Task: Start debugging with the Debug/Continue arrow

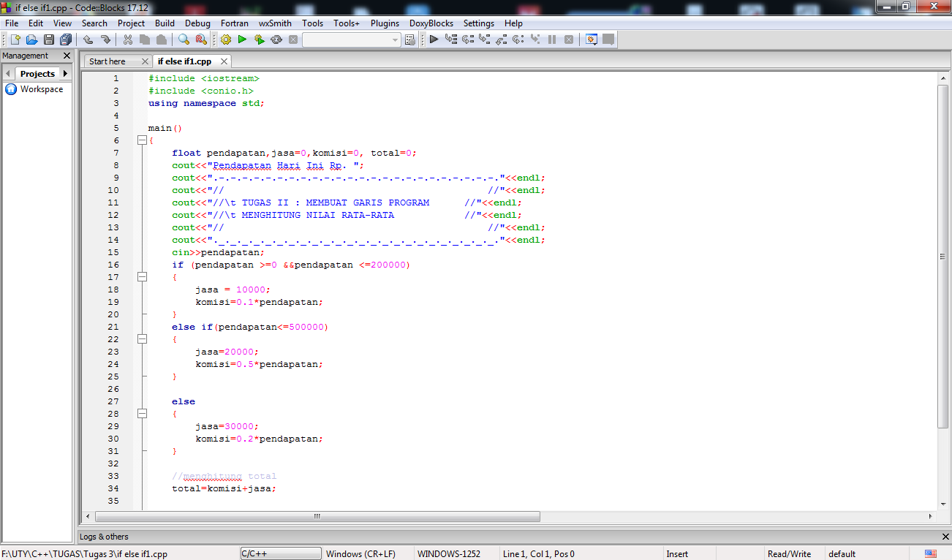Action: pyautogui.click(x=434, y=39)
